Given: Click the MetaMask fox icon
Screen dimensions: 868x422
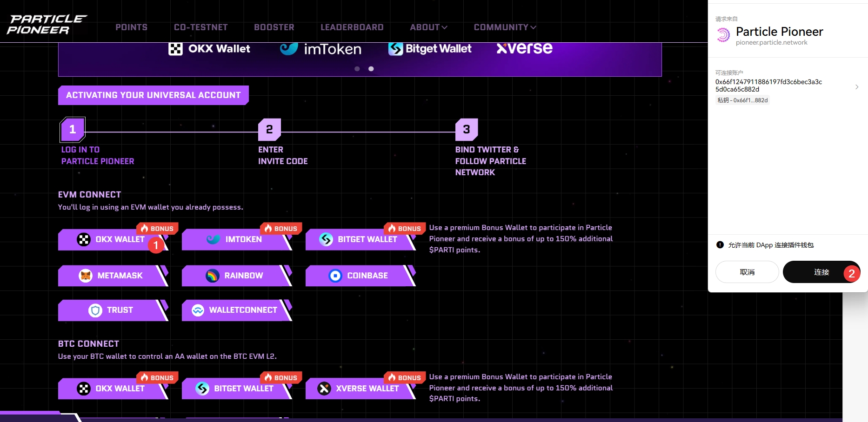Looking at the screenshot, I should 86,276.
